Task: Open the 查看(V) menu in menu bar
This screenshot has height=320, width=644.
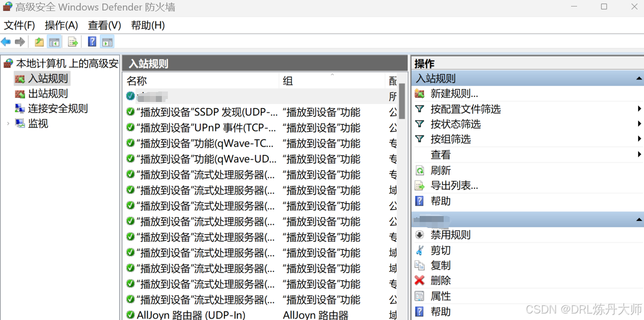Action: coord(104,25)
